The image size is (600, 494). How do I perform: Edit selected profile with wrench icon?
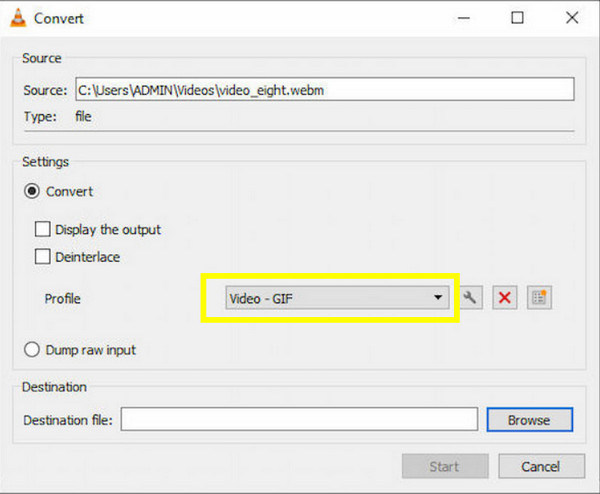tap(471, 298)
